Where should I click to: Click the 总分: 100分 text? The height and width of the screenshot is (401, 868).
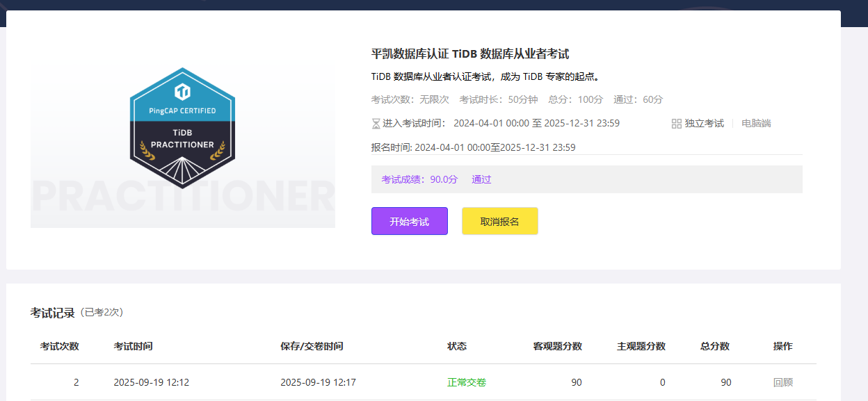[x=576, y=99]
